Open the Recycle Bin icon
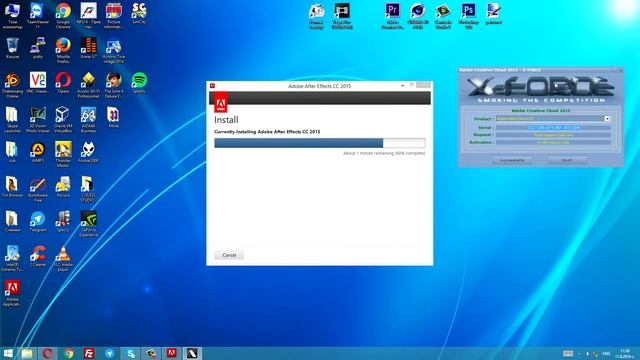Viewport: 640px width, 360px height. click(x=12, y=48)
